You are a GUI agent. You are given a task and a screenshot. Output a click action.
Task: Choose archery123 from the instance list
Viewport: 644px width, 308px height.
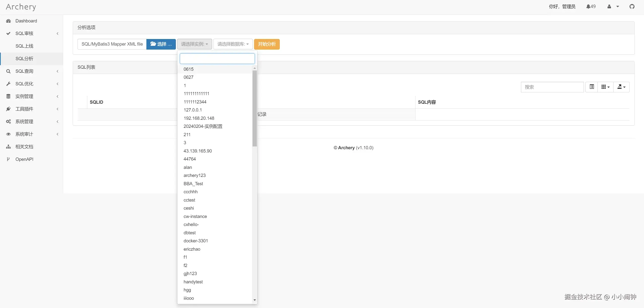tap(194, 175)
